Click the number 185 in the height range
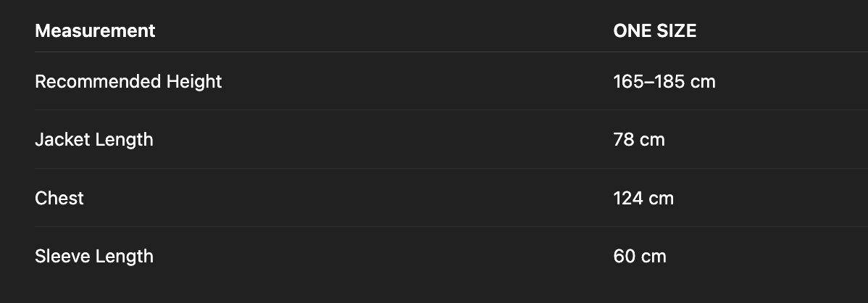Screen dimensions: 868x303 pyautogui.click(x=670, y=81)
